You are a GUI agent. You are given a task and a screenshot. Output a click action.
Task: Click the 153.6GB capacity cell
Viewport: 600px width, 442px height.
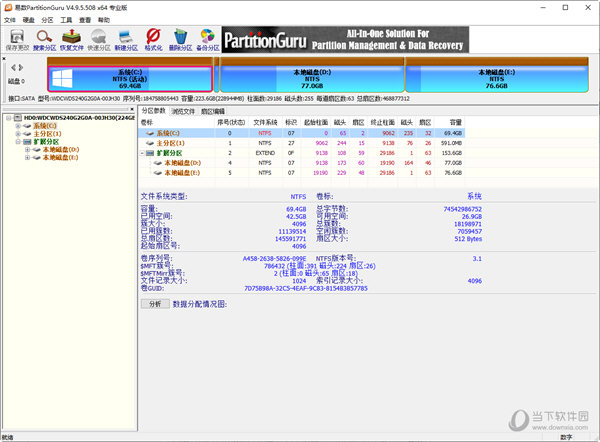452,153
